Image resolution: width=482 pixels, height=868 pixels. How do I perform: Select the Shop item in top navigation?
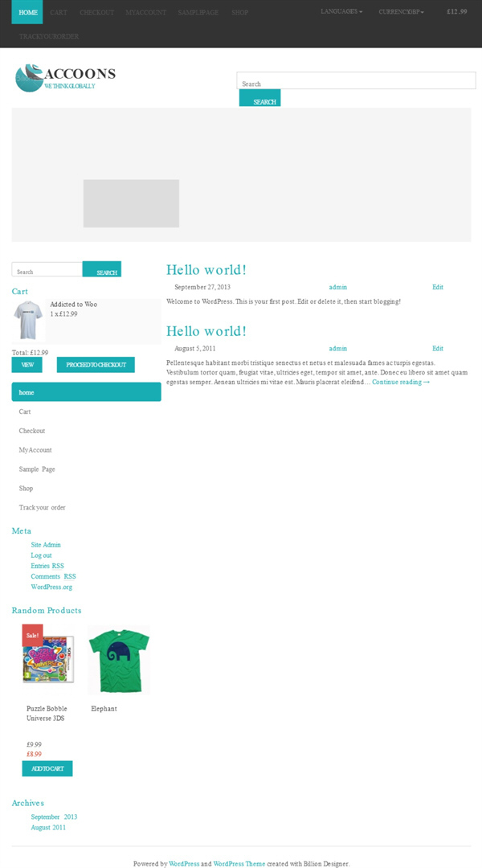[240, 12]
